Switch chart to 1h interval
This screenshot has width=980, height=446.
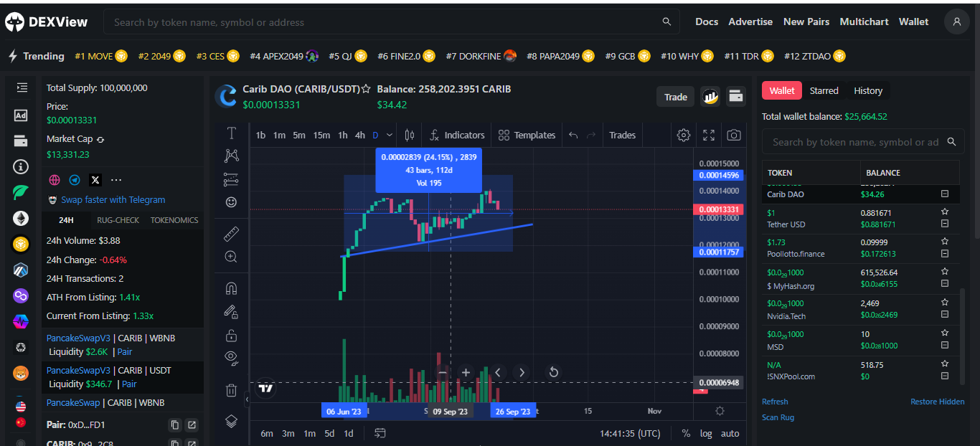pyautogui.click(x=343, y=135)
